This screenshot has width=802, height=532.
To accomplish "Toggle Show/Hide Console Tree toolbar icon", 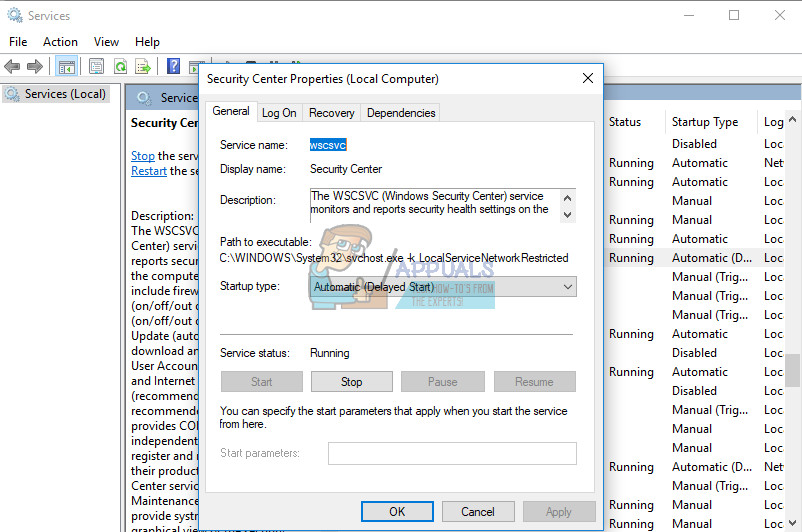I will point(66,66).
